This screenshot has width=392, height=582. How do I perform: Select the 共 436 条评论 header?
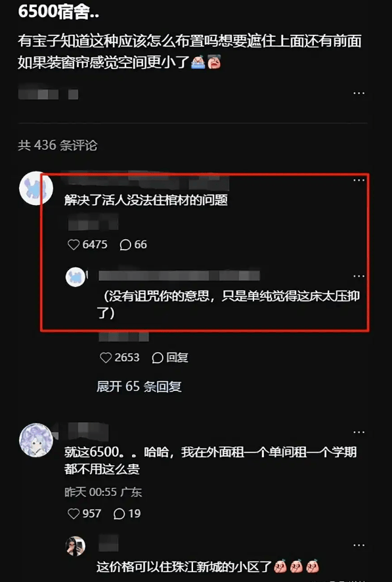(58, 145)
